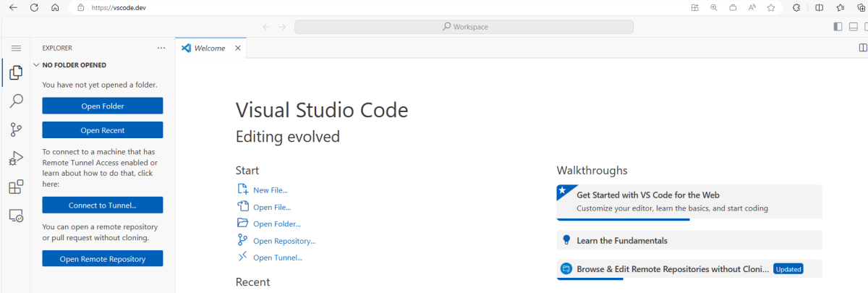The height and width of the screenshot is (293, 868).
Task: Open the Remote Explorer icon
Action: (15, 215)
